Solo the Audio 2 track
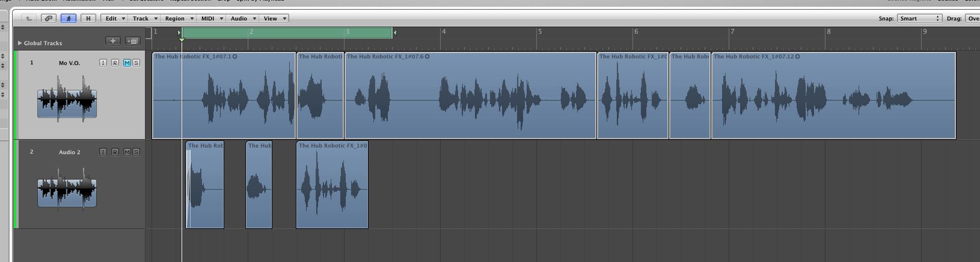This screenshot has height=262, width=980. pyautogui.click(x=136, y=152)
